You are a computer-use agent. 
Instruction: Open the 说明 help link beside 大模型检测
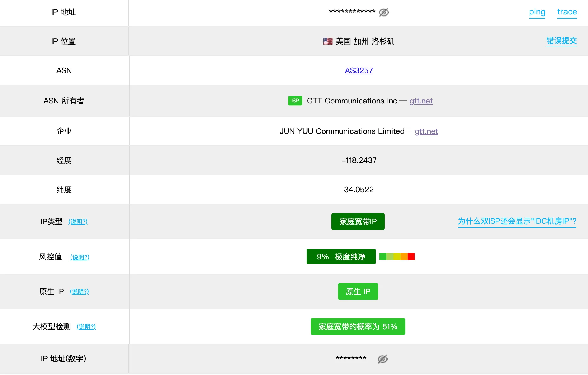pos(86,327)
